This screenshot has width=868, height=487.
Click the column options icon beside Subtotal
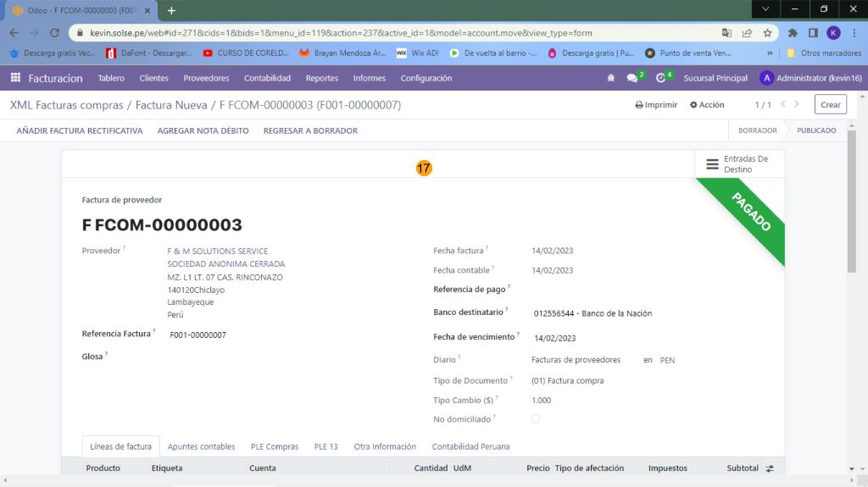(770, 468)
